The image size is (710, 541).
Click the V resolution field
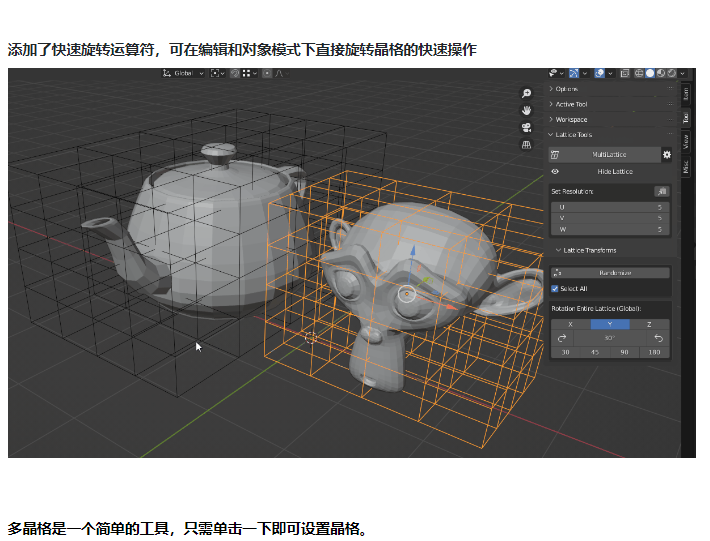coord(610,218)
